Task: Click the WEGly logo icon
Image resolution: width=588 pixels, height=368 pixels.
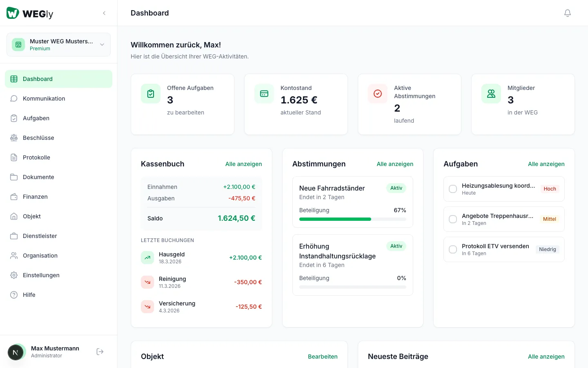Action: coord(13,13)
